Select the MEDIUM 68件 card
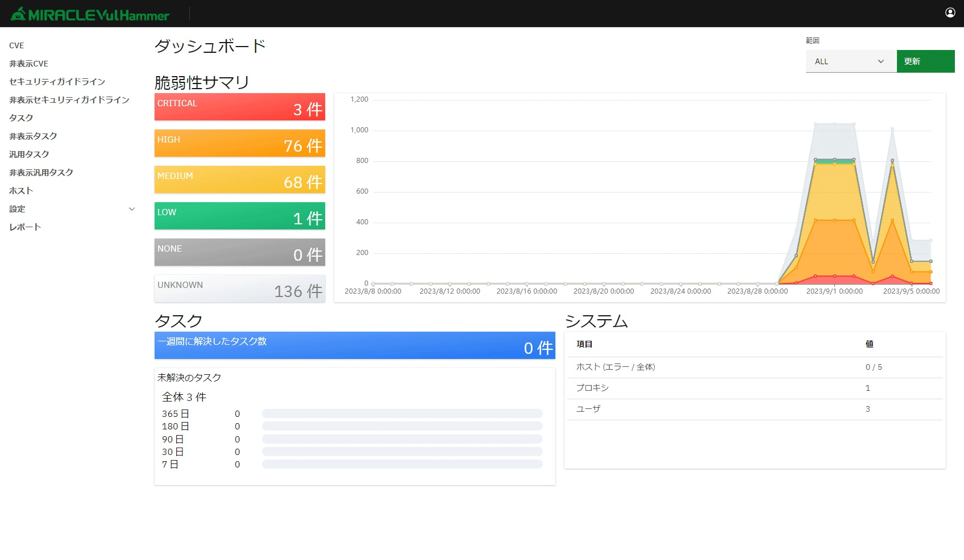The image size is (964, 560). [239, 179]
